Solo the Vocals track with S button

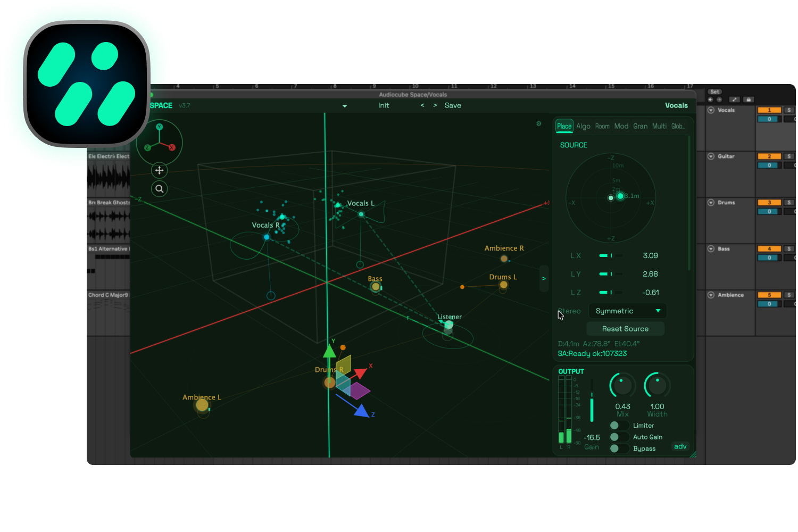click(x=789, y=110)
